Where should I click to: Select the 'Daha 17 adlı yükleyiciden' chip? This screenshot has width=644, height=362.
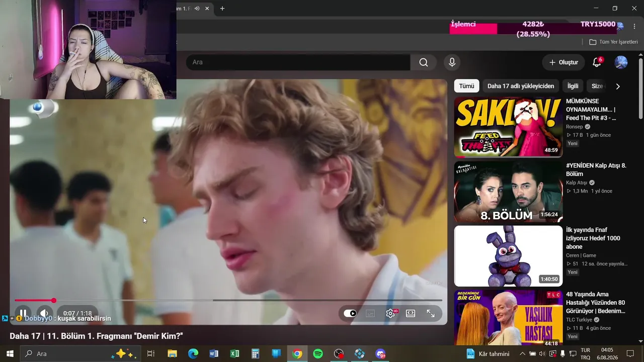point(521,86)
